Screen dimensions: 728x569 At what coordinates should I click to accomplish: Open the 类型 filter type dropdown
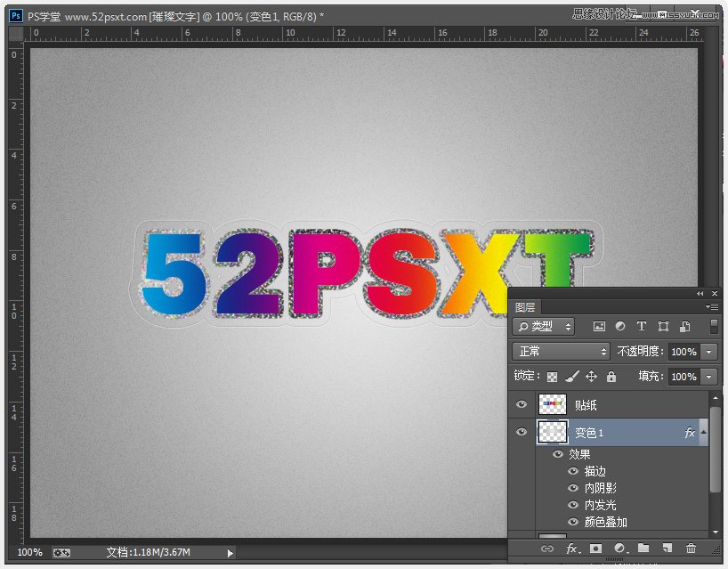(544, 327)
